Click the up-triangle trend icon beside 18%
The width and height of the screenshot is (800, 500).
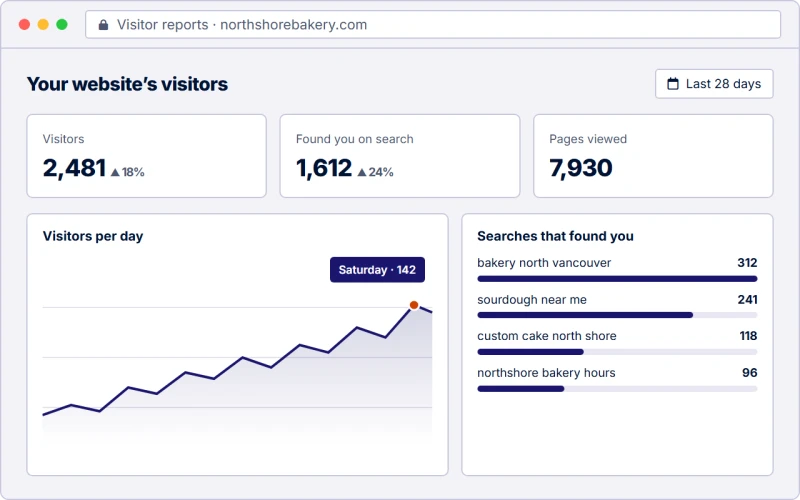click(x=115, y=172)
